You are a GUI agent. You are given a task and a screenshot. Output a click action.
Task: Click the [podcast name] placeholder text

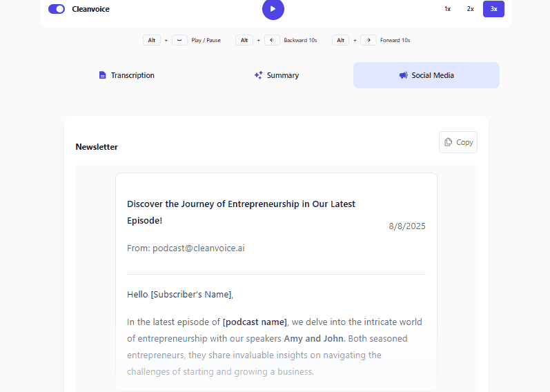(255, 322)
